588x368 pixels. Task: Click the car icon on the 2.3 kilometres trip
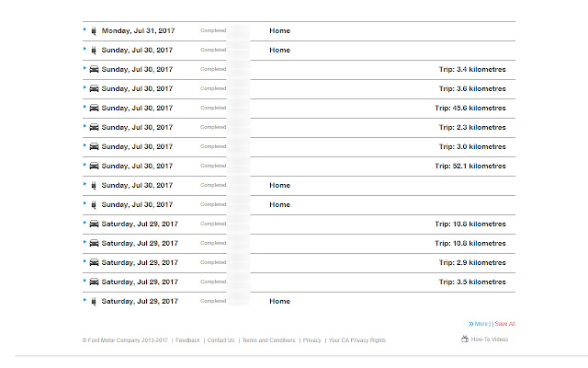(x=94, y=127)
